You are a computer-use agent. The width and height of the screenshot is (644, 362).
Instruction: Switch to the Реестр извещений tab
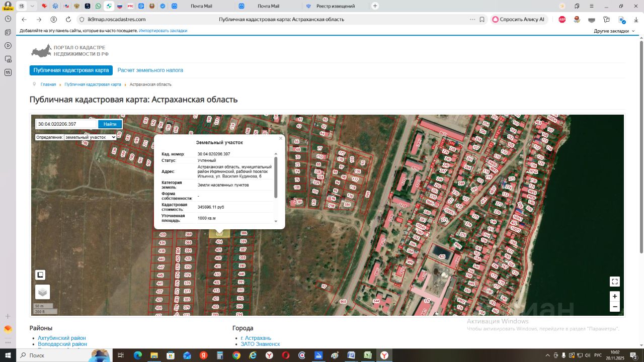tap(335, 6)
